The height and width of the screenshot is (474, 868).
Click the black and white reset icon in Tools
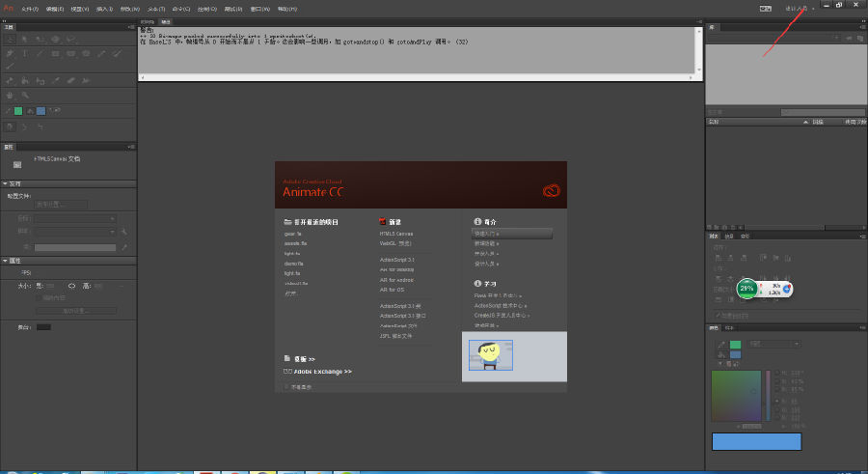click(51, 110)
